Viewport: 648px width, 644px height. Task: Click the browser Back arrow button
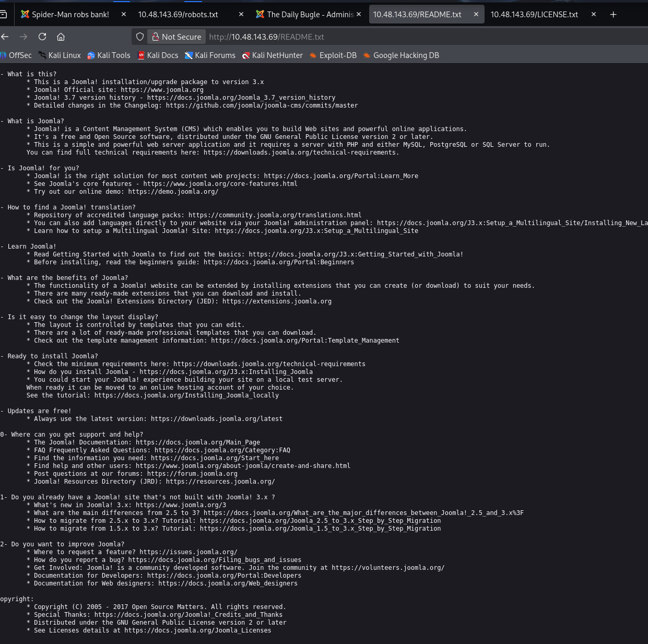click(x=5, y=37)
